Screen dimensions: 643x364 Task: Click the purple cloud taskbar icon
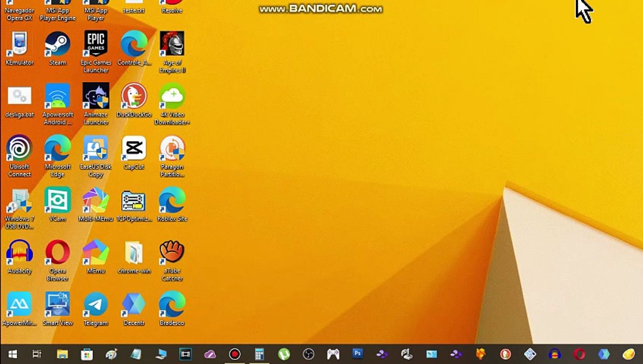coord(210,354)
